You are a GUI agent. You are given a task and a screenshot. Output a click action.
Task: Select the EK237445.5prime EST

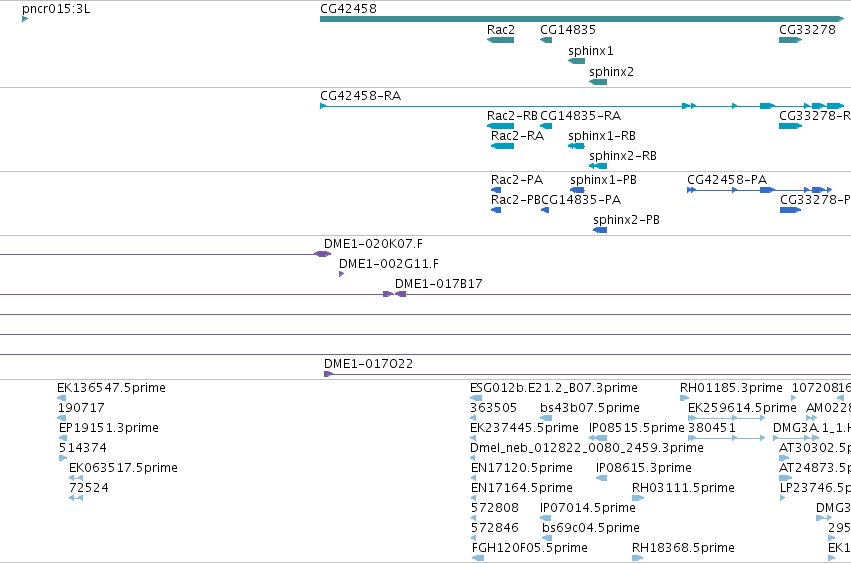click(473, 438)
